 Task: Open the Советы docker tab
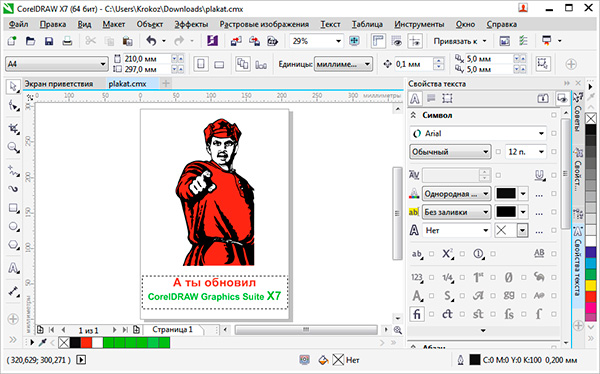[x=578, y=113]
